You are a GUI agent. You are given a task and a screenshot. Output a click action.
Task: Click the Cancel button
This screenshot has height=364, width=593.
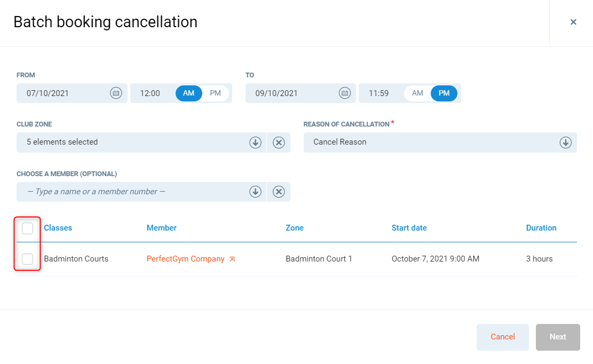pos(502,337)
